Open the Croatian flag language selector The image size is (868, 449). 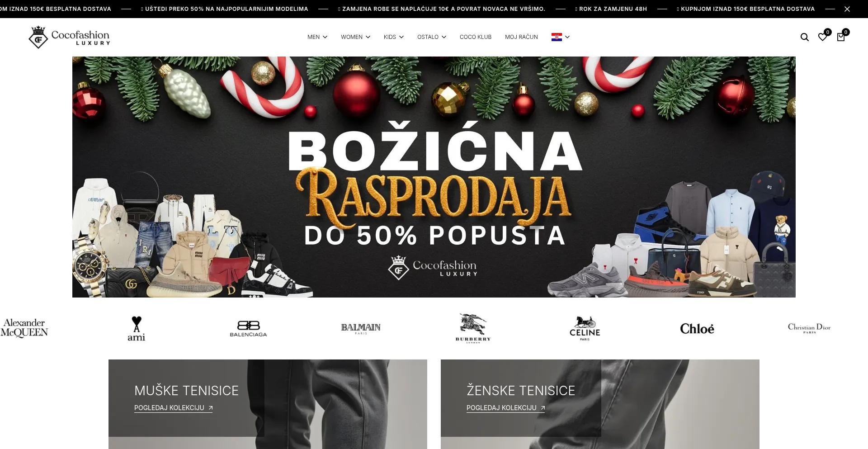click(561, 37)
